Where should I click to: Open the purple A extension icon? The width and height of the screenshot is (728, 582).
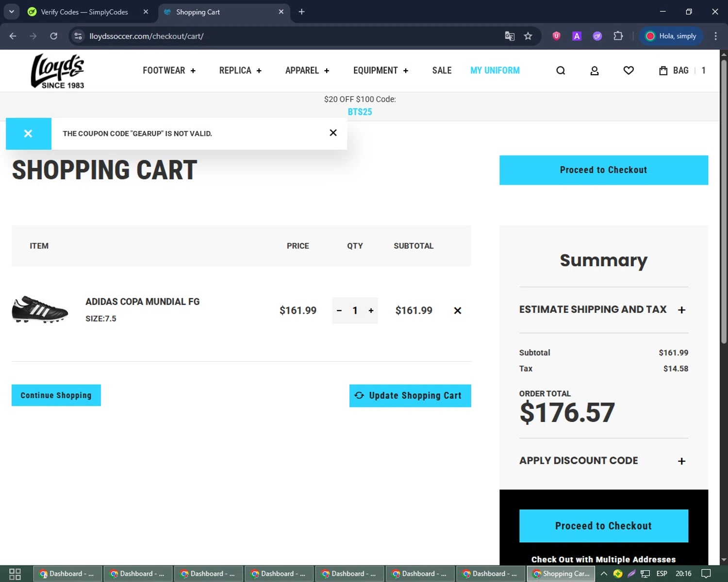coord(577,36)
